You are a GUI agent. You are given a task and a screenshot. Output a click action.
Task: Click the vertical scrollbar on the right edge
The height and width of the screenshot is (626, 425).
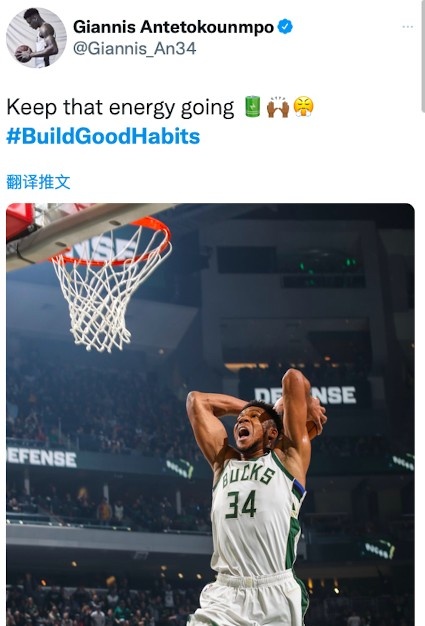(423, 56)
